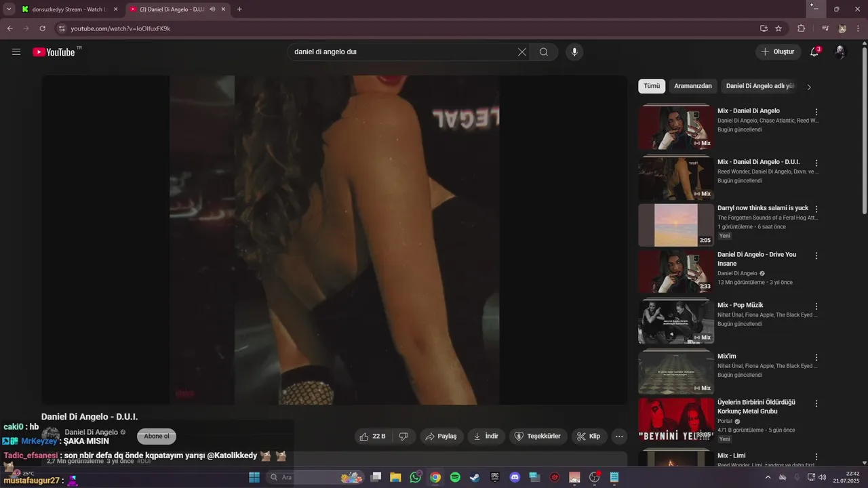This screenshot has height=488, width=868.
Task: Open the volume icon in system tray
Action: pos(823,477)
